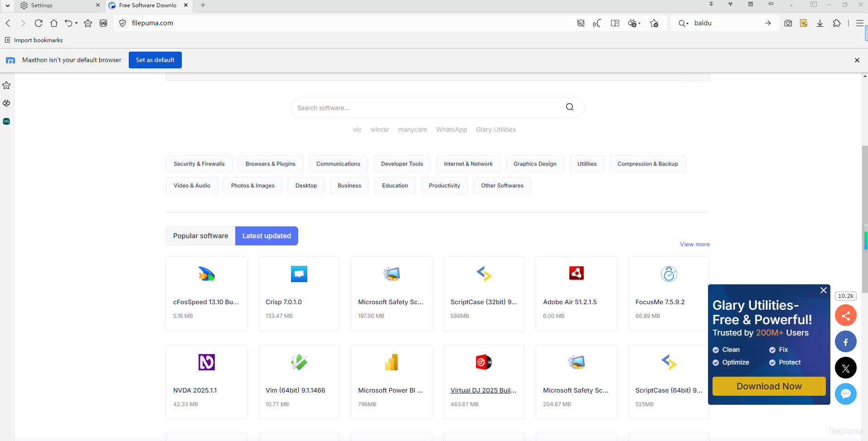Open the NVDA 2025.1.1 card
The image size is (868, 441).
click(207, 382)
